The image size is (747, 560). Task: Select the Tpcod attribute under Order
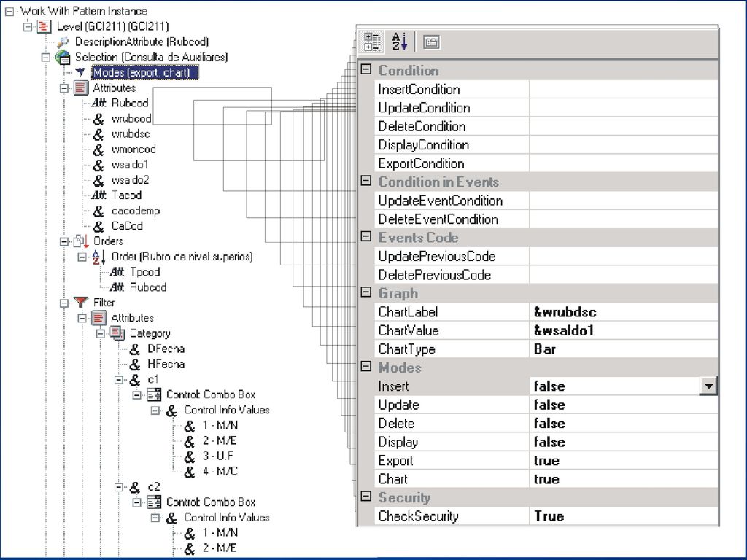click(x=145, y=272)
